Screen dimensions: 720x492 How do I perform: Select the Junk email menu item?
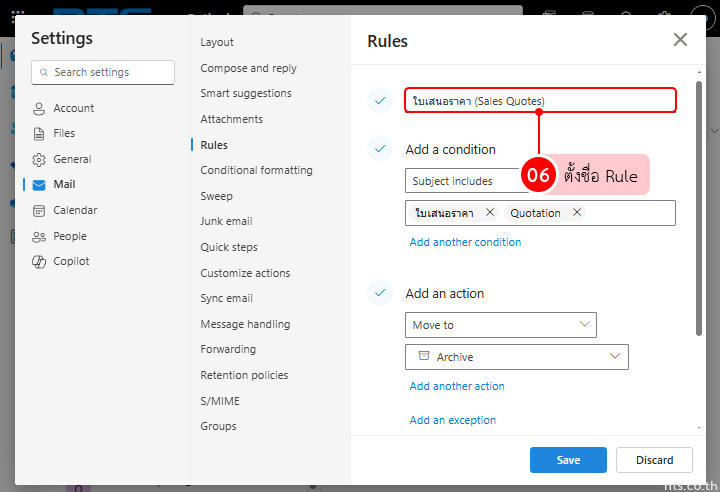(226, 221)
